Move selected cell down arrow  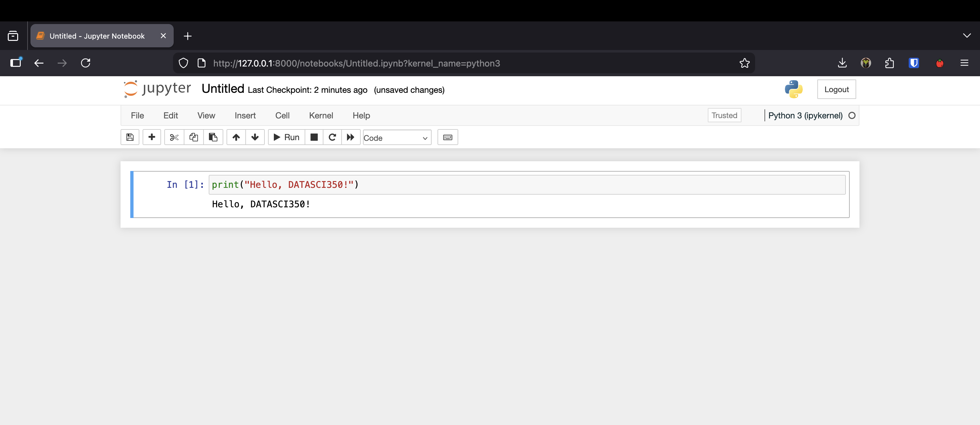tap(255, 137)
